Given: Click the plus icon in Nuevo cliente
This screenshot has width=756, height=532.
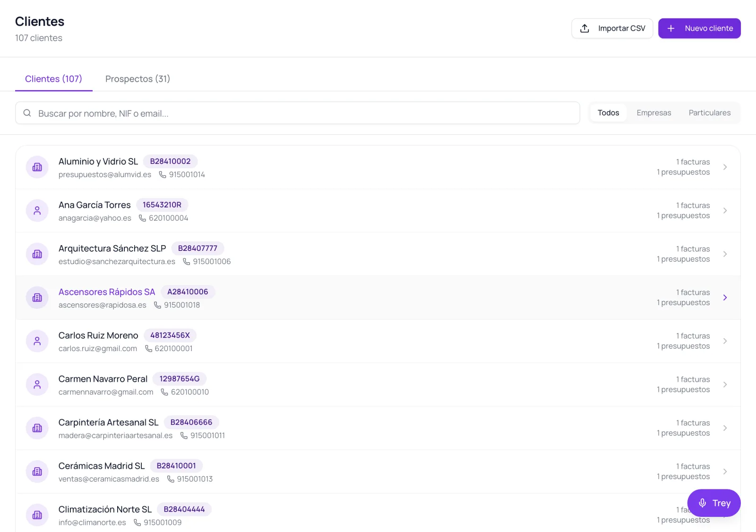Looking at the screenshot, I should [x=670, y=28].
